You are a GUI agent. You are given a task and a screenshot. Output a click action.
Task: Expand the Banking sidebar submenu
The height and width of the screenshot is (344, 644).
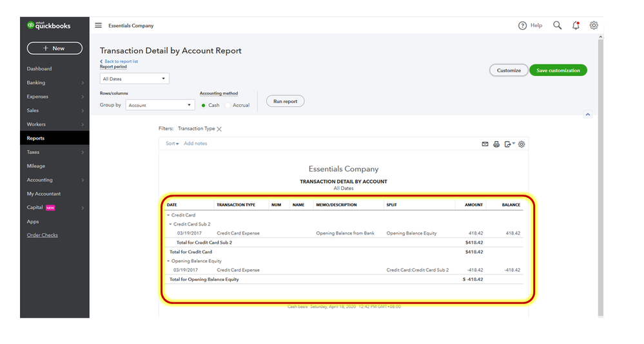click(83, 83)
